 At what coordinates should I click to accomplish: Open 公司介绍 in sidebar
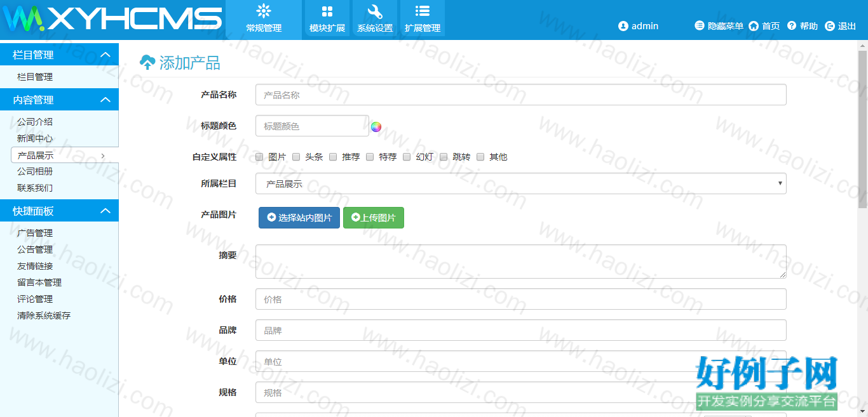point(35,122)
